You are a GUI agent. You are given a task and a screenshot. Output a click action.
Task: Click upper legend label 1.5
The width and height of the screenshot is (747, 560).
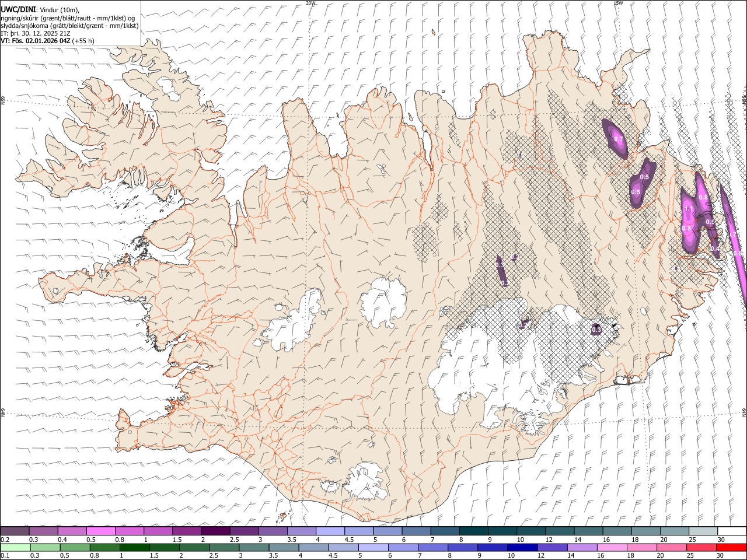pyautogui.click(x=177, y=540)
